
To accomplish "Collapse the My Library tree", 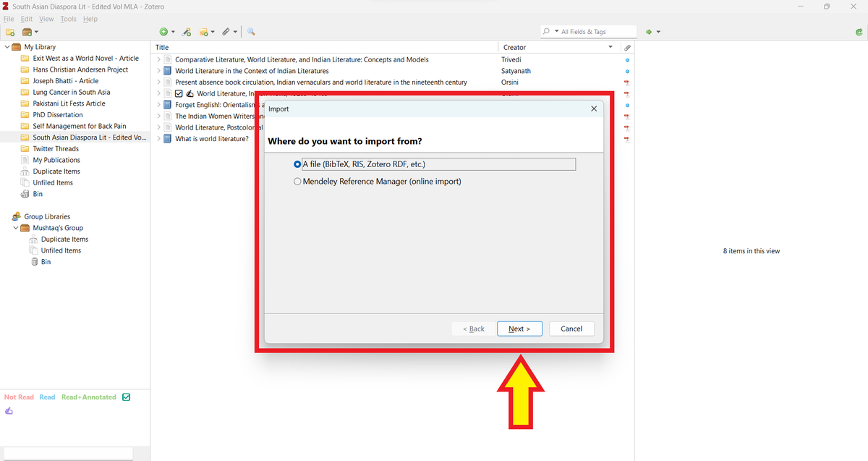I will pyautogui.click(x=7, y=47).
